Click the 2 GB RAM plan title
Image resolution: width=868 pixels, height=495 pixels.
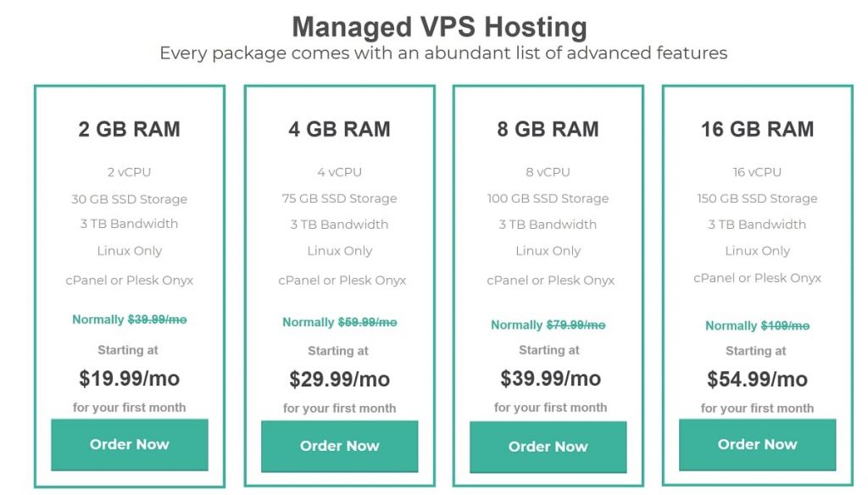coord(130,129)
